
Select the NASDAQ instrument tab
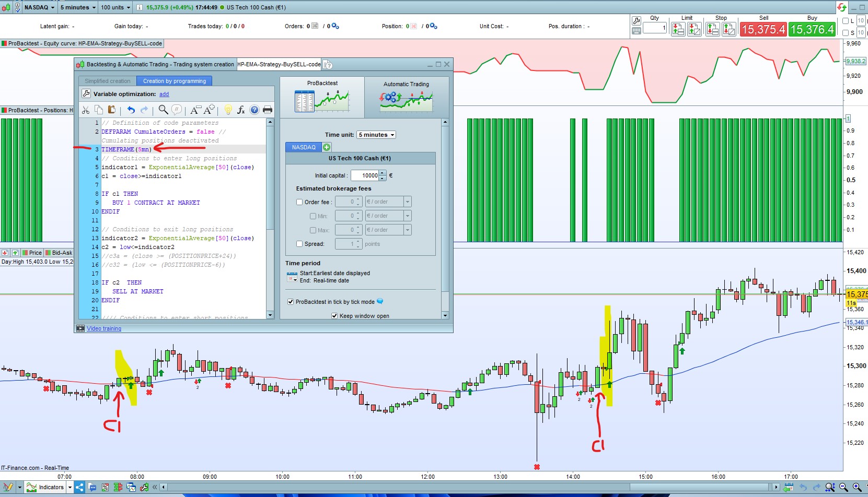[x=304, y=147]
